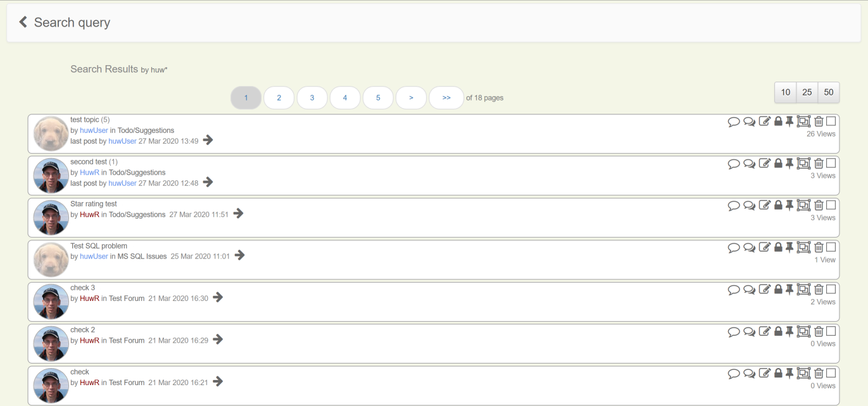Edit the 'Star rating test' topic
868x406 pixels.
[765, 205]
